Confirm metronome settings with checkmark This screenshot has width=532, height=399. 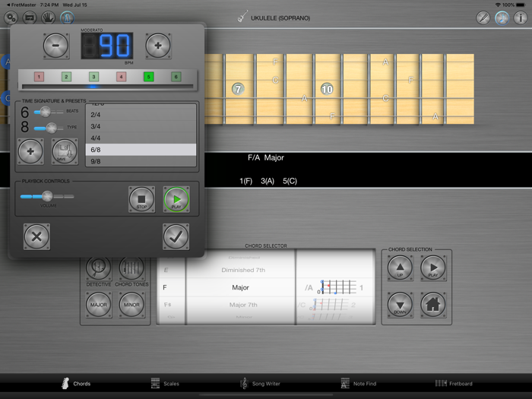[x=176, y=237]
